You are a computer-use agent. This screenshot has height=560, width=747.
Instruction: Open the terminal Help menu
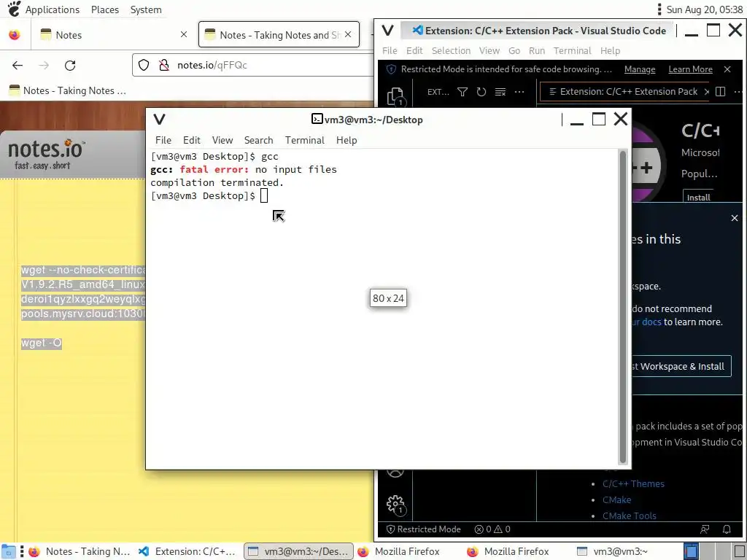tap(347, 140)
